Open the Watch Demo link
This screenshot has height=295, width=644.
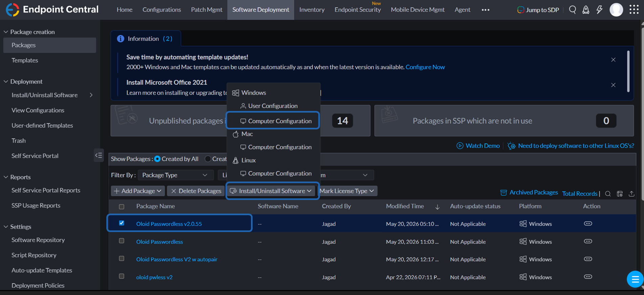point(478,146)
